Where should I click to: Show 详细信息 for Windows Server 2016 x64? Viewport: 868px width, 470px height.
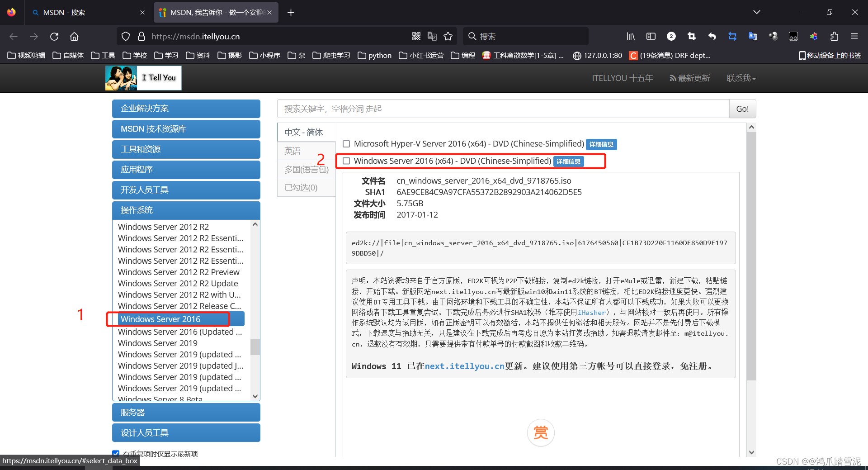pos(569,161)
